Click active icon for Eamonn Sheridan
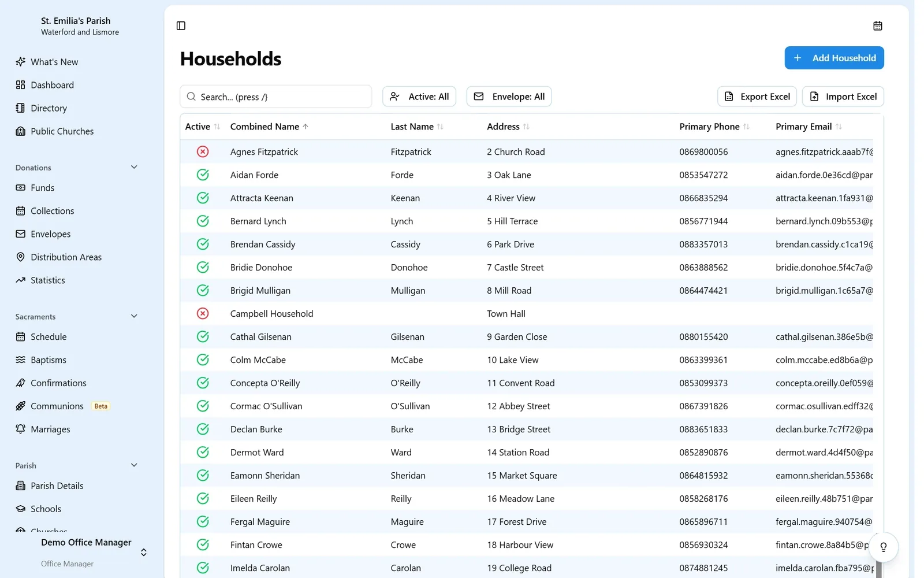Viewport: 924px width, 578px height. 203,475
